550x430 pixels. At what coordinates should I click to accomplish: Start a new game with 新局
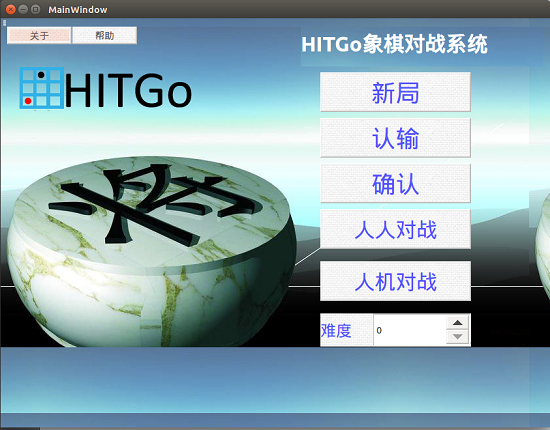click(x=395, y=92)
